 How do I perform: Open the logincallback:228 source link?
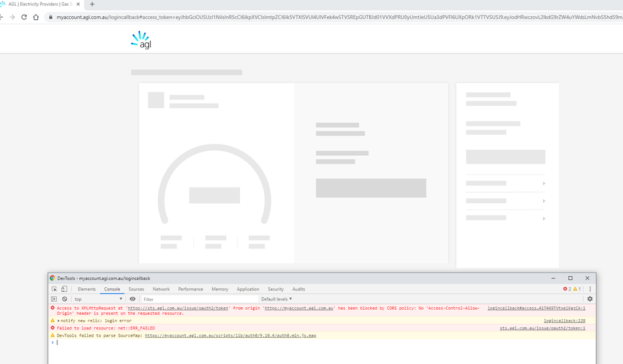pos(564,321)
